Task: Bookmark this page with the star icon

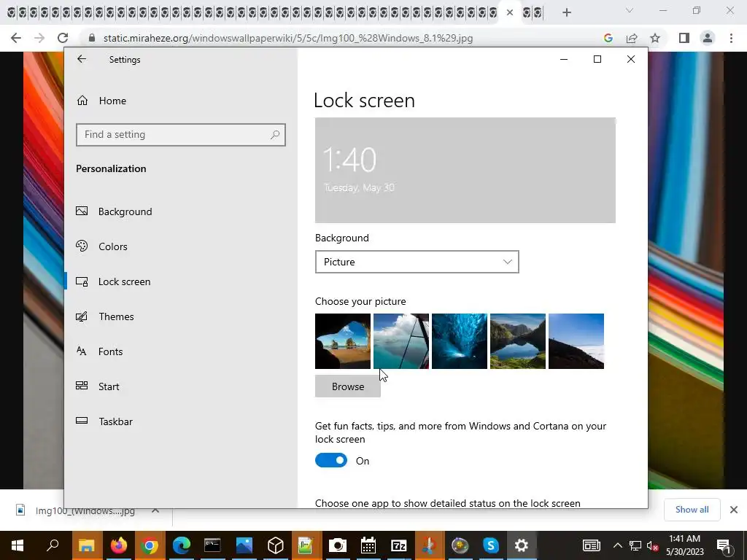Action: [x=655, y=38]
